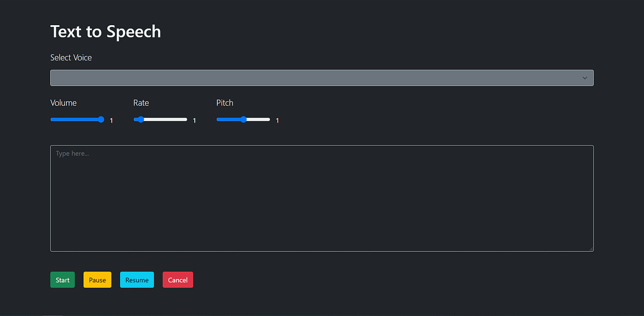Image resolution: width=644 pixels, height=316 pixels.
Task: Expand the voice selection combo box
Action: pos(321,77)
